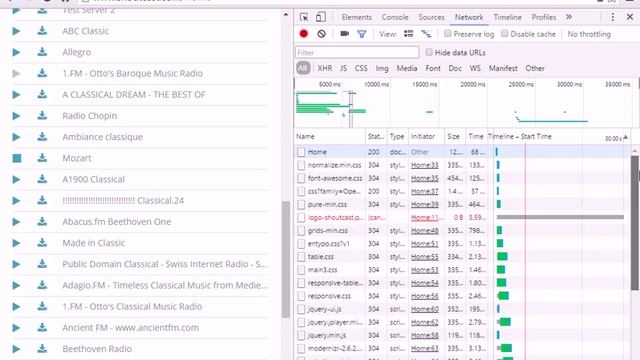This screenshot has width=640, height=360.
Task: Select the logo-shoutcast request row
Action: 461,218
